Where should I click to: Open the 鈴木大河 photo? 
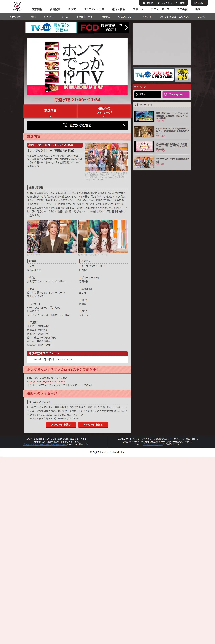click(52, 236)
